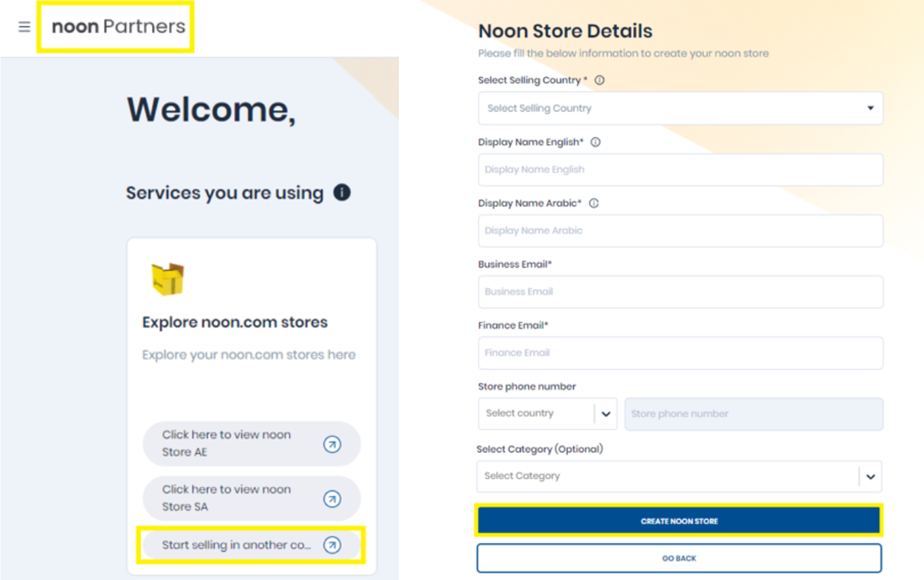924x580 pixels.
Task: Focus the Store phone number field
Action: click(753, 414)
